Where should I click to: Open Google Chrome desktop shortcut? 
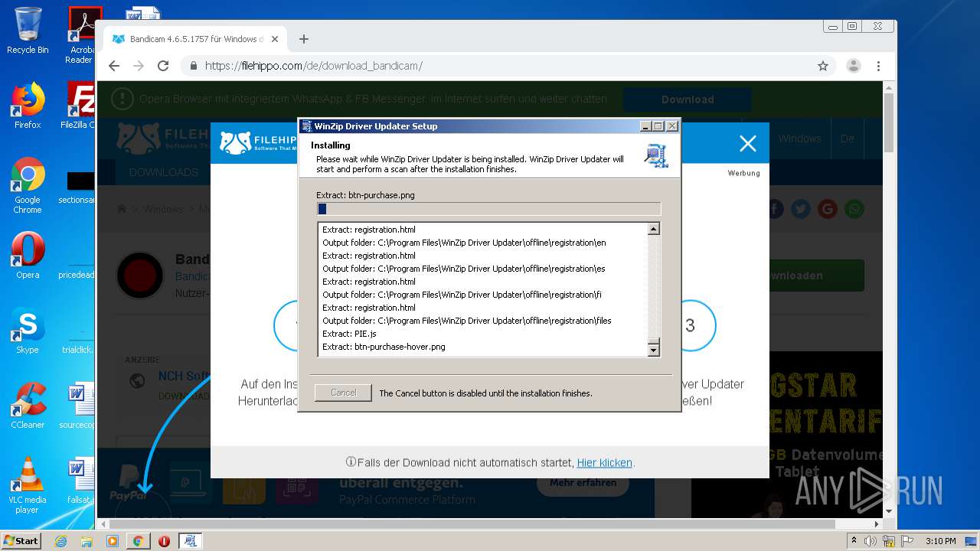click(28, 186)
